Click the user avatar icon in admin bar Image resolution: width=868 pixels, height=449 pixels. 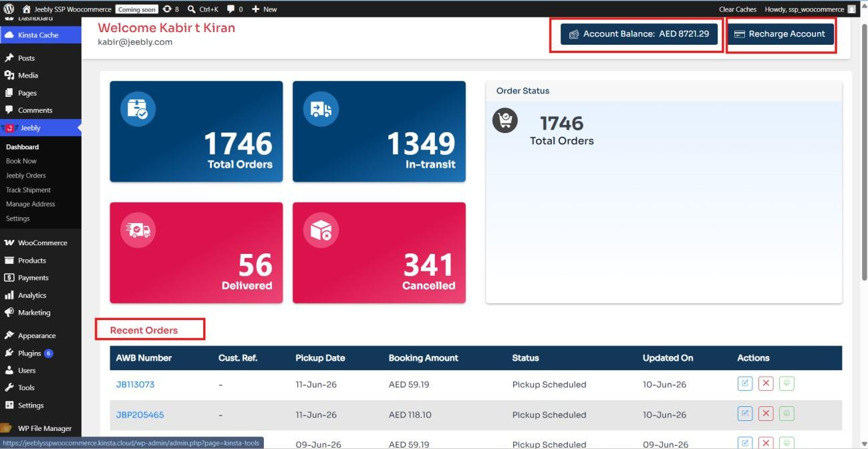851,9
